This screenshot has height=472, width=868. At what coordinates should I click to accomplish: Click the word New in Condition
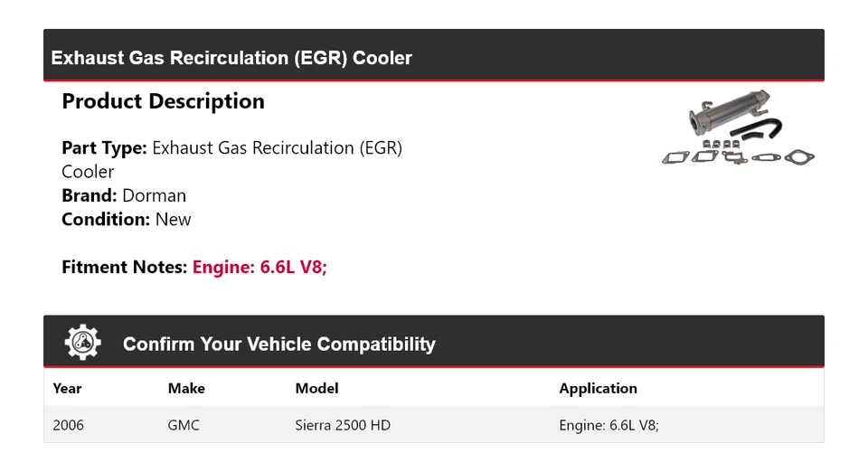coord(174,220)
